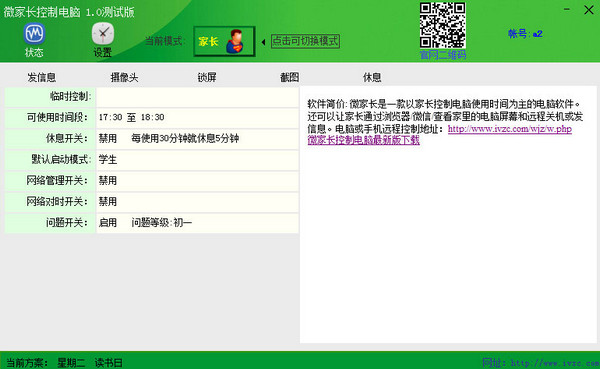The height and width of the screenshot is (369, 600).
Task: Click the 可使用时间段 row label
Action: point(57,117)
